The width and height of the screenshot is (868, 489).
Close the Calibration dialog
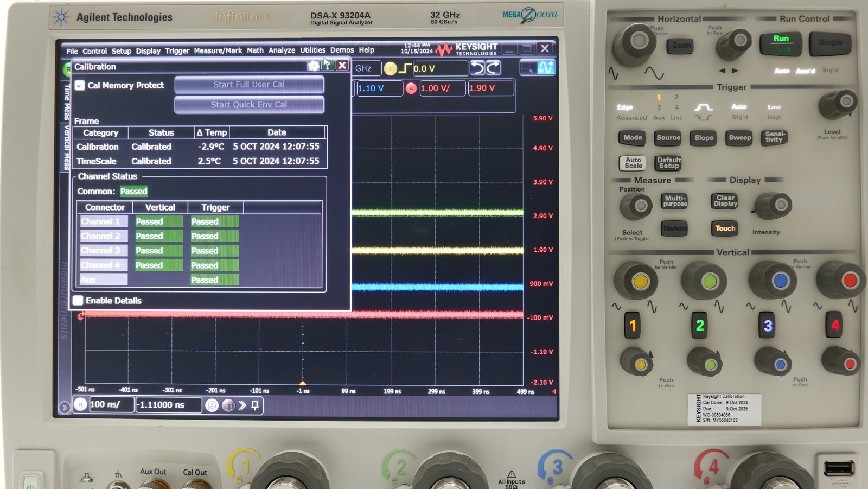(x=342, y=66)
